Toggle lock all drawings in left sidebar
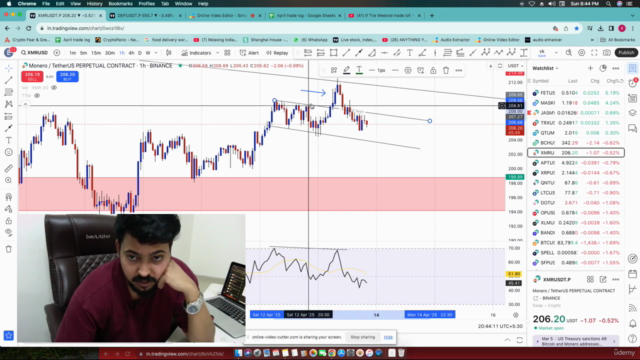The width and height of the screenshot is (640, 360). click(x=9, y=221)
